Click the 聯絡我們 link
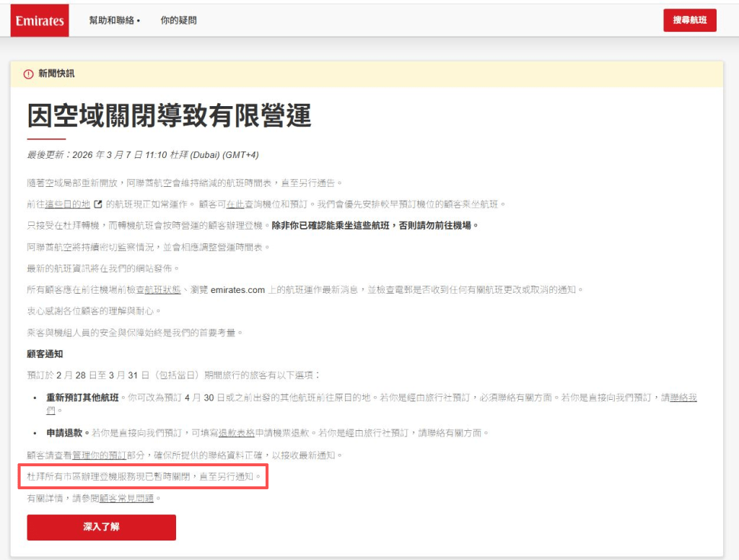The image size is (739, 560). [683, 397]
